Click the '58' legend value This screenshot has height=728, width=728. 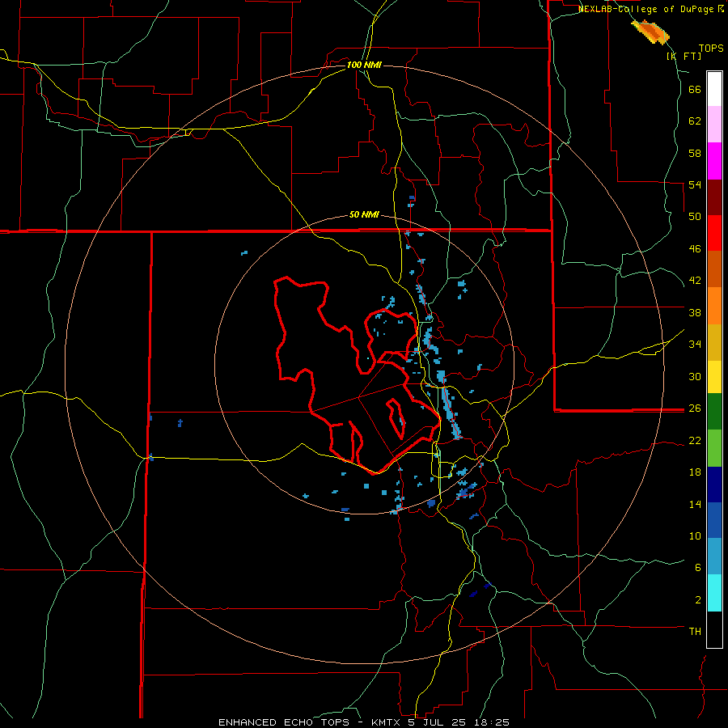point(695,153)
